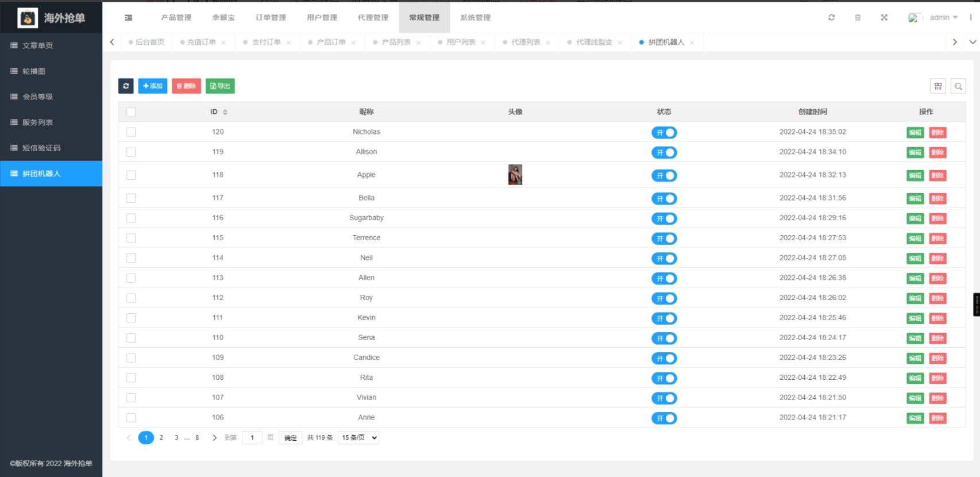
Task: Click the dark table refresh button
Action: 126,86
